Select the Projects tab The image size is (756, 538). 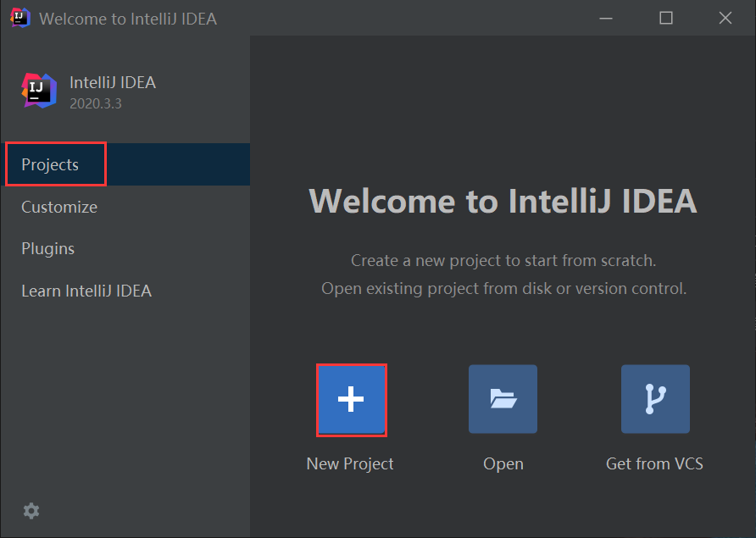(x=125, y=164)
